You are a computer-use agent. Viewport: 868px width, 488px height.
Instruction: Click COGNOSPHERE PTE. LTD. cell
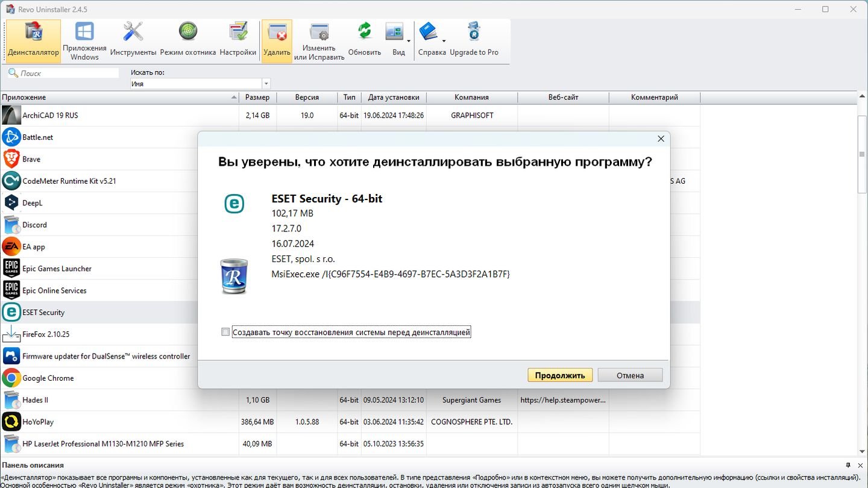click(x=472, y=422)
